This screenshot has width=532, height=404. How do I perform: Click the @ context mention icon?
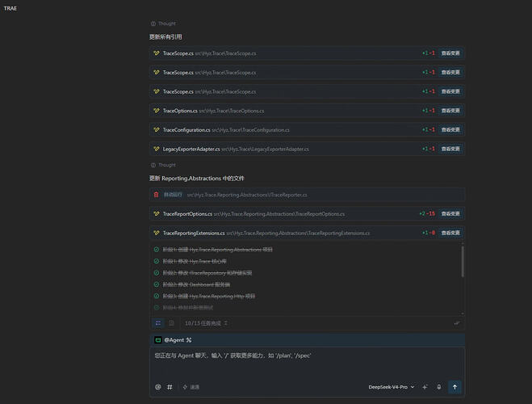(157, 387)
